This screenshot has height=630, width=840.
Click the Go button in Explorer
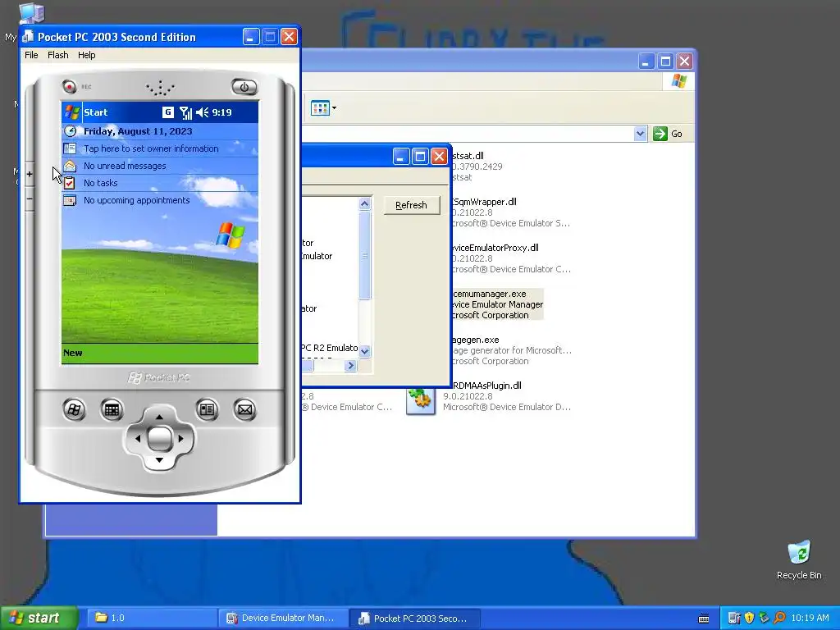coord(668,134)
